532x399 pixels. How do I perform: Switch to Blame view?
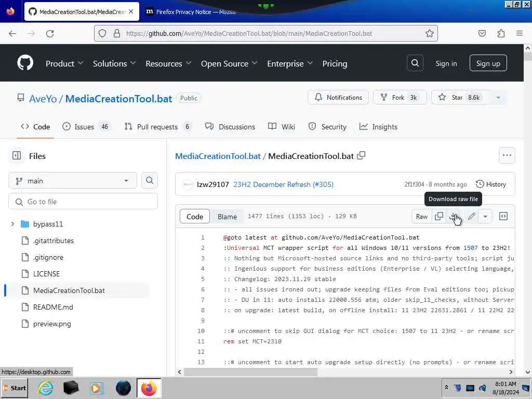tap(227, 217)
